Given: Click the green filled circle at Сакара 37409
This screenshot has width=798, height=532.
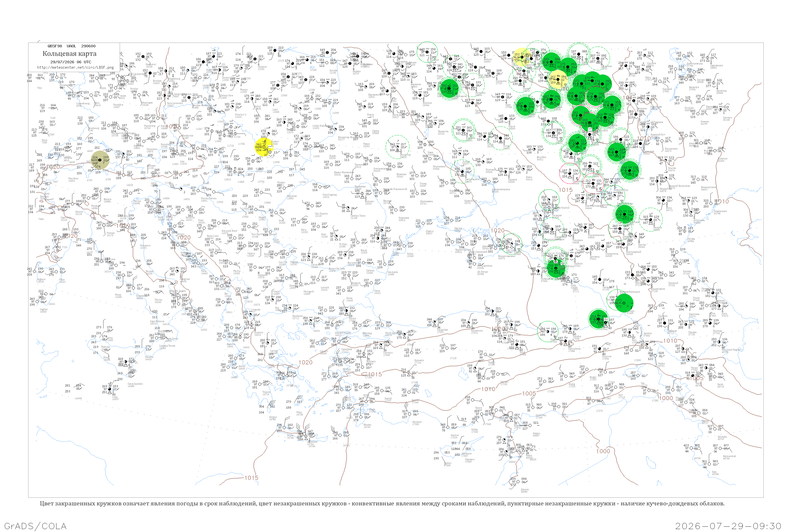Looking at the screenshot, I should [x=624, y=303].
